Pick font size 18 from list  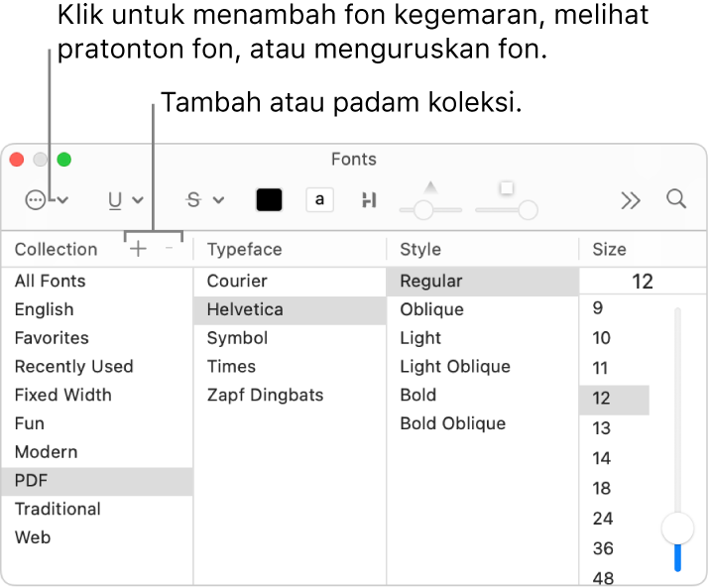pyautogui.click(x=615, y=489)
